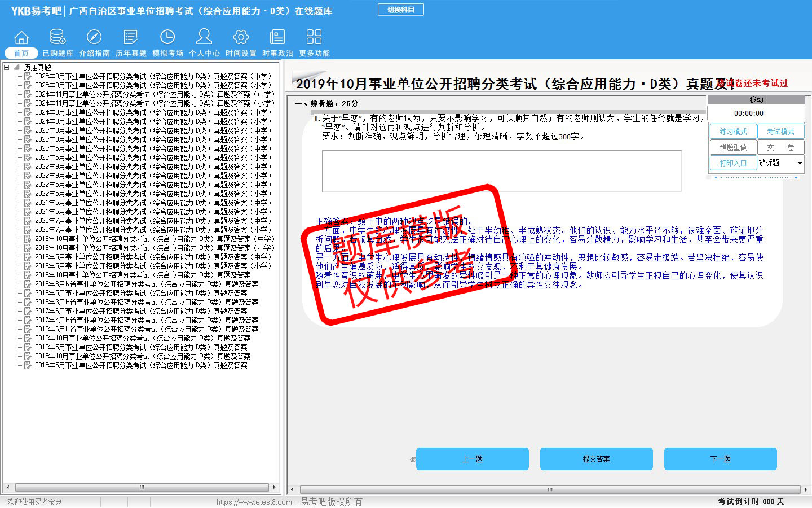Viewport: 812px width, 508px height.
Task: Open the 辨析题 question type dropdown
Action: pyautogui.click(x=800, y=163)
